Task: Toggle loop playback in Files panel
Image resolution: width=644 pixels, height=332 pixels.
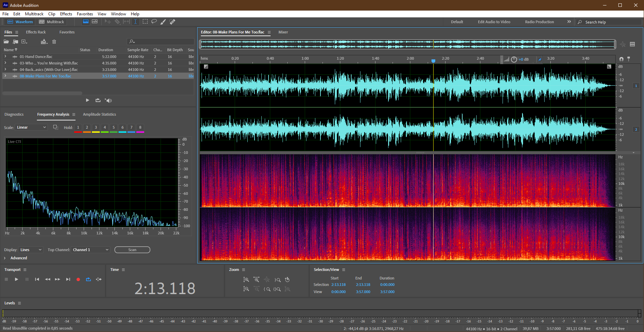Action: [98, 100]
